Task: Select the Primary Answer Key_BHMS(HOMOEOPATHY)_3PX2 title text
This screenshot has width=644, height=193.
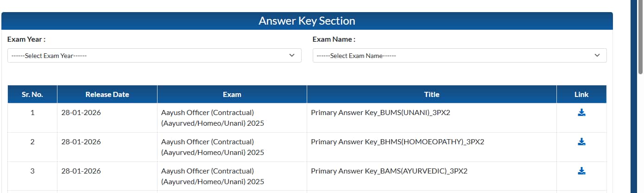Action: pos(397,142)
